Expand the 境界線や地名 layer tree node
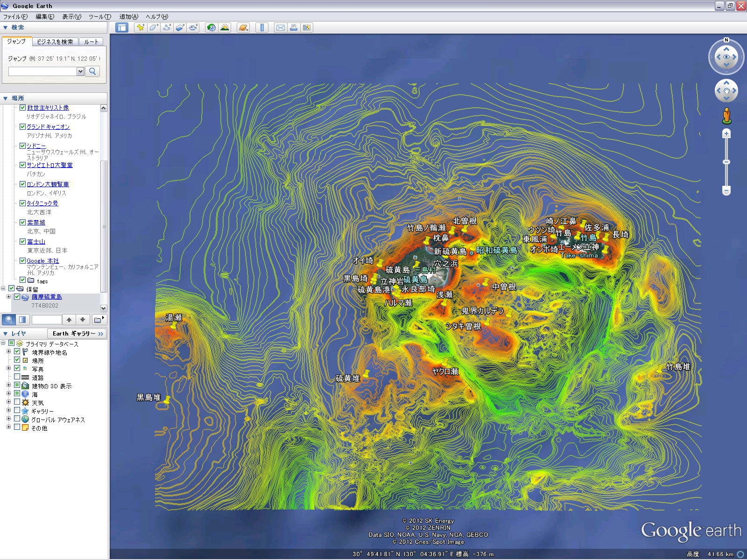747x560 pixels. click(x=8, y=352)
